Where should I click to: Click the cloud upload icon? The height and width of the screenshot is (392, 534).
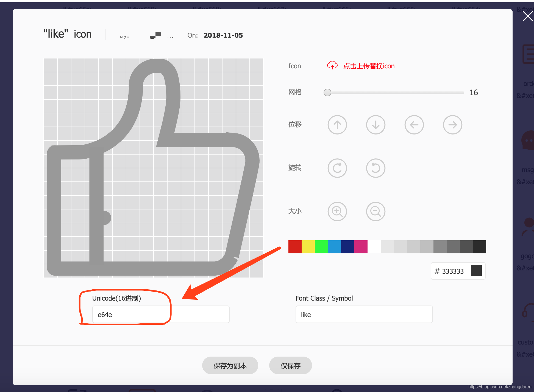click(332, 66)
